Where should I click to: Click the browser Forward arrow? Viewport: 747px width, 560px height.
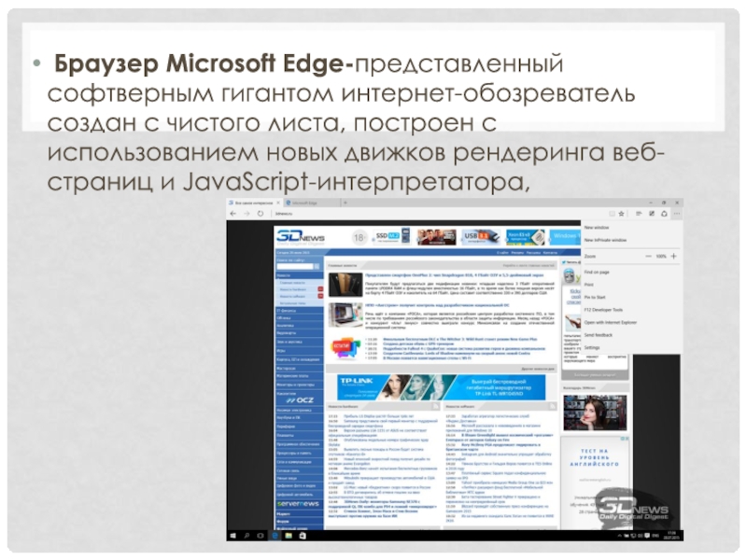tap(247, 214)
